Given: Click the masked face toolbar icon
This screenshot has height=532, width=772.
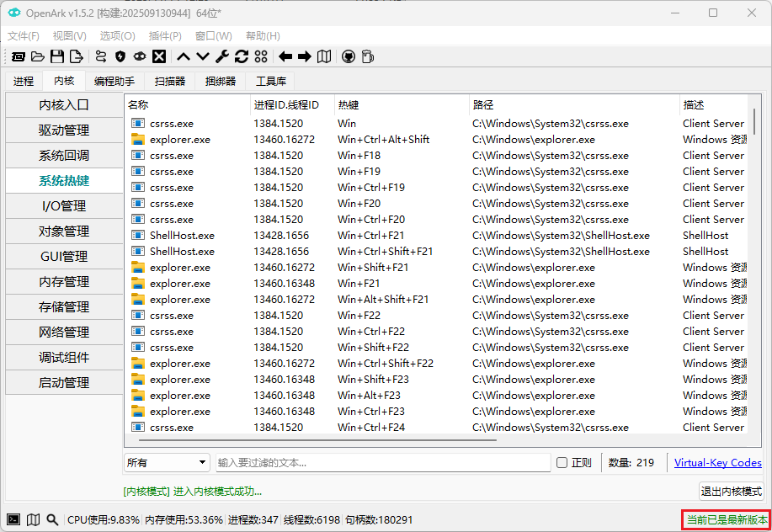Looking at the screenshot, I should (140, 56).
